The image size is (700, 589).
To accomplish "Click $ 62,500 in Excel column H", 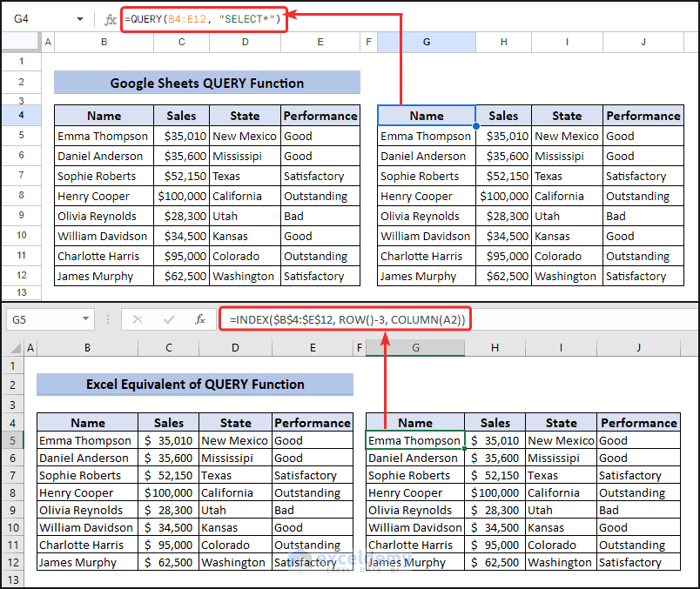I will click(x=495, y=562).
